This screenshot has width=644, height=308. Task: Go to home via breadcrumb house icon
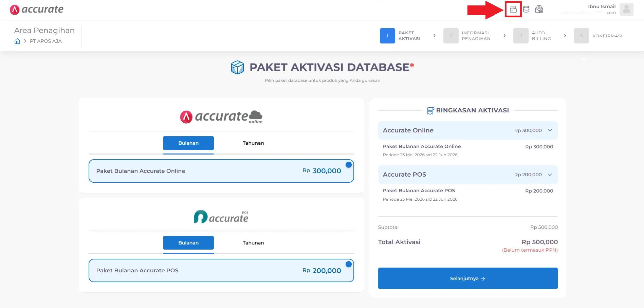17,41
